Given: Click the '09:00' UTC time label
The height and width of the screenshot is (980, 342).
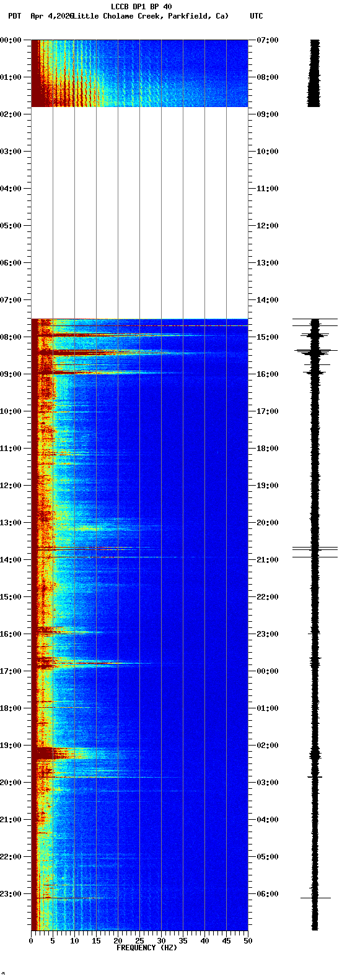Looking at the screenshot, I should [x=268, y=114].
